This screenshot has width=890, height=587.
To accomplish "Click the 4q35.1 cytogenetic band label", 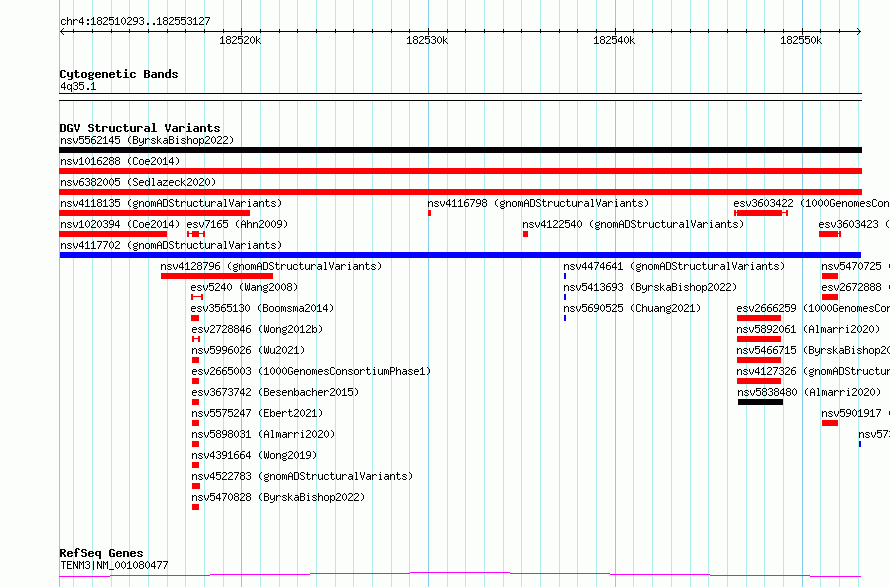I will (x=78, y=86).
